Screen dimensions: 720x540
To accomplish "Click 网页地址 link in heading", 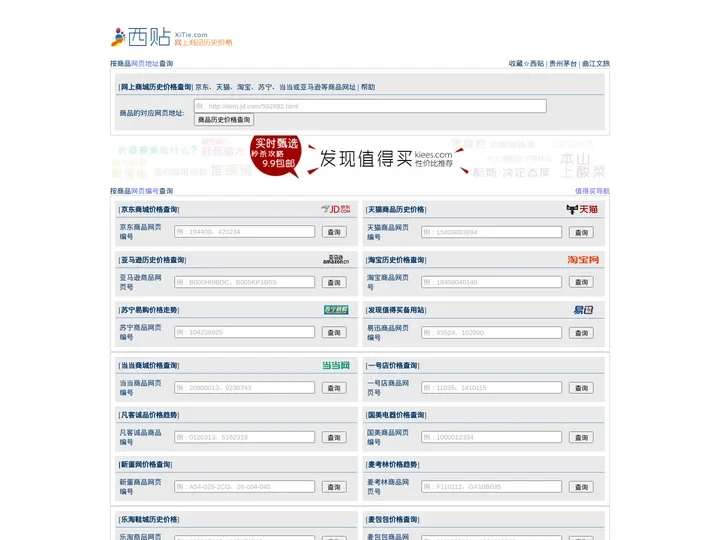I will pos(145,63).
